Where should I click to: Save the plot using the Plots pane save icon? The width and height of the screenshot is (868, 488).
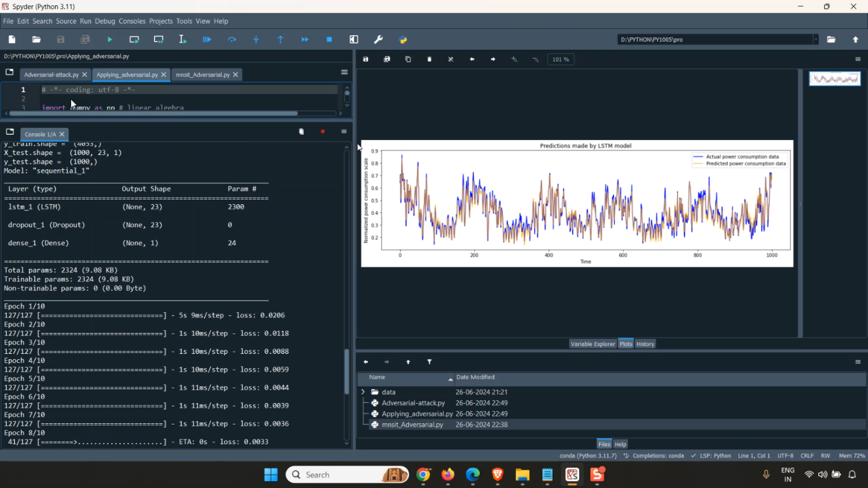(366, 59)
